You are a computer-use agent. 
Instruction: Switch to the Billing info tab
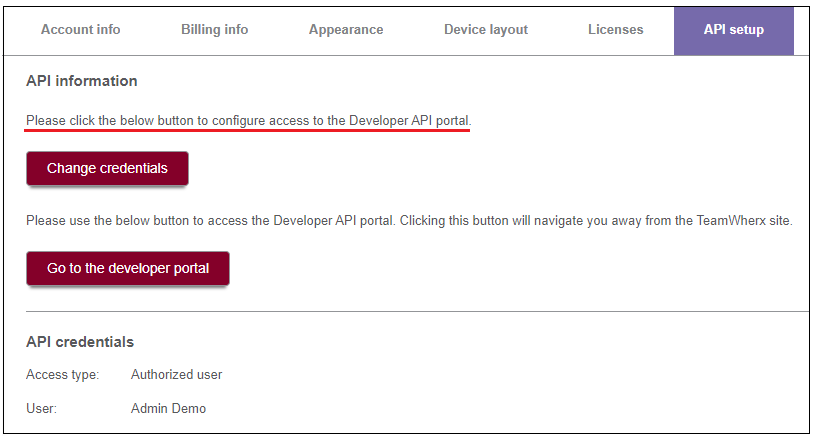click(x=214, y=30)
